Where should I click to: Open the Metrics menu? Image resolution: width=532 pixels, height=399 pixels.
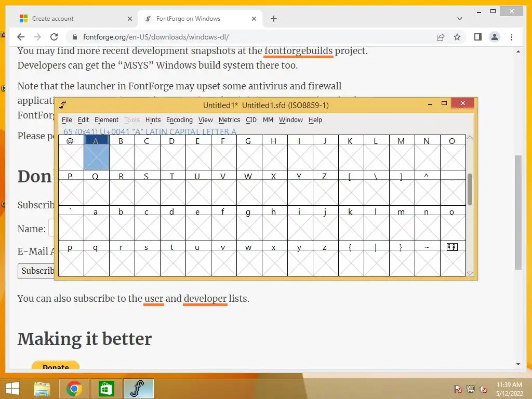[229, 120]
